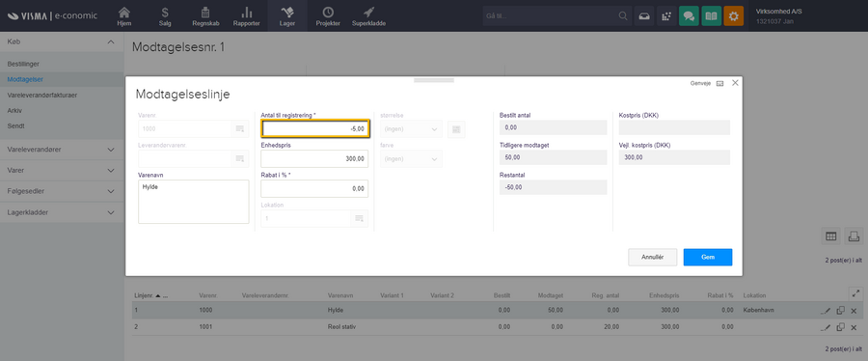Focus the Antal til registrering field

pos(315,128)
